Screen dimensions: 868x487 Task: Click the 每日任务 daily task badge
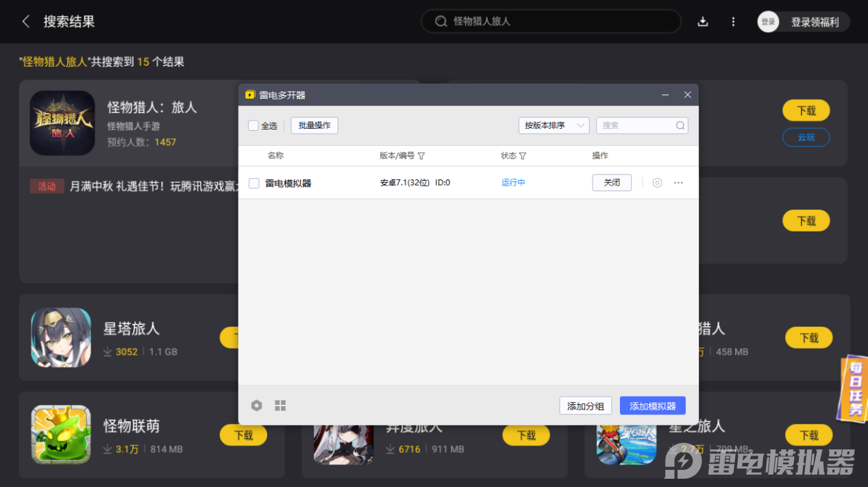(x=854, y=388)
